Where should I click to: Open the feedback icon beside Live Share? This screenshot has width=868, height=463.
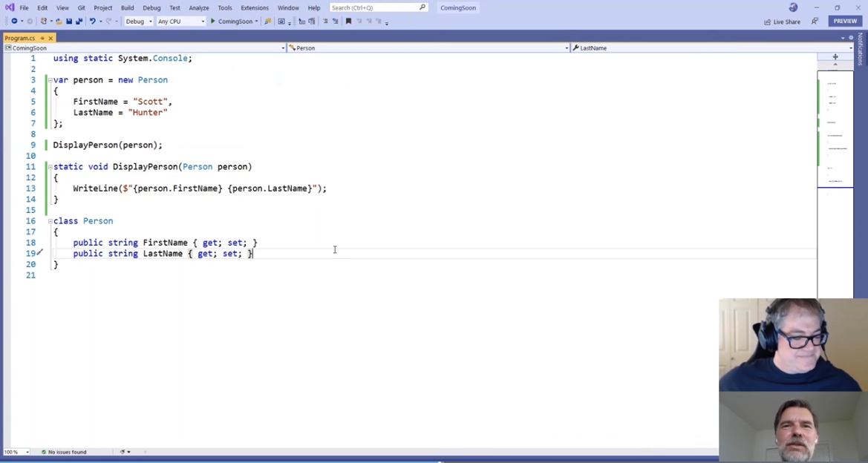[x=815, y=22]
